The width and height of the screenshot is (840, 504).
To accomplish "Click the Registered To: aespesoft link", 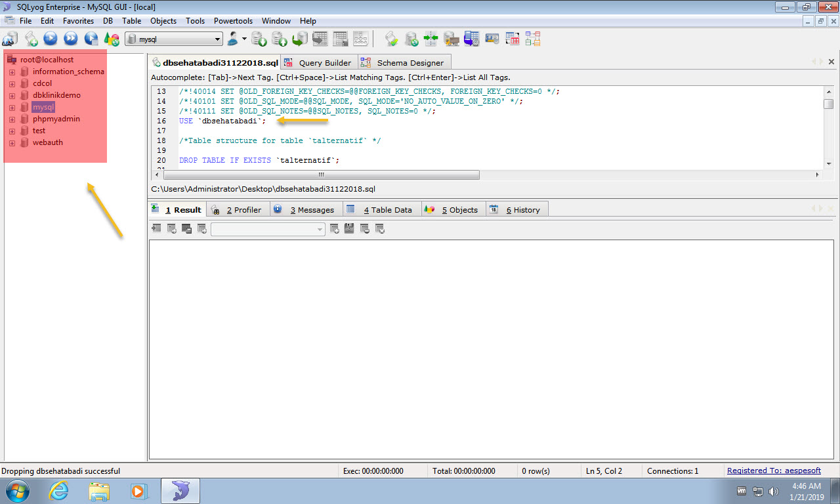I will click(x=774, y=471).
